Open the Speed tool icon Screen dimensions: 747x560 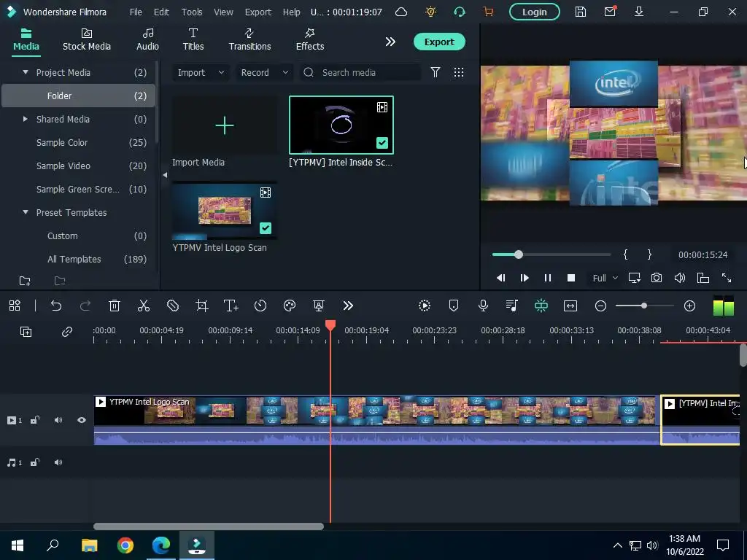[x=260, y=306]
